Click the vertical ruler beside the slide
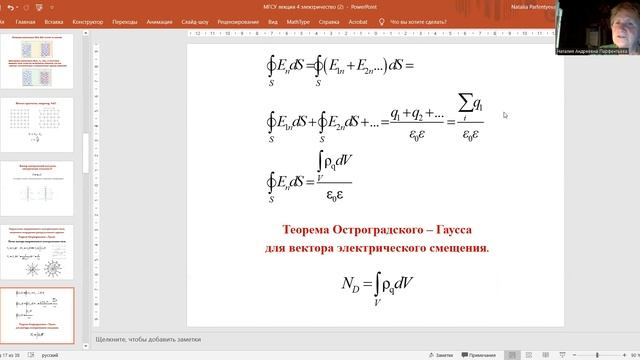The width and height of the screenshot is (640, 360). click(96, 185)
